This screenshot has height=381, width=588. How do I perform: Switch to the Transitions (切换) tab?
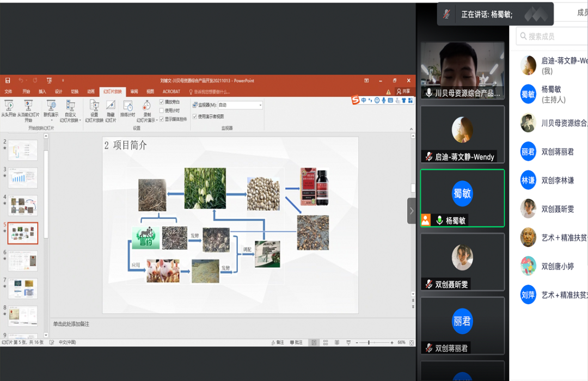pyautogui.click(x=75, y=91)
